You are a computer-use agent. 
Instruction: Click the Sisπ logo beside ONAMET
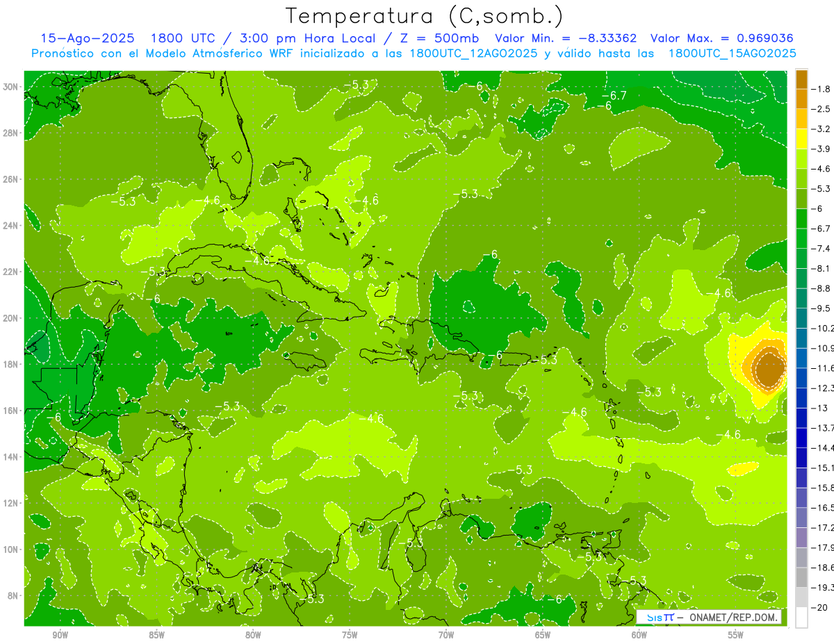(x=660, y=617)
